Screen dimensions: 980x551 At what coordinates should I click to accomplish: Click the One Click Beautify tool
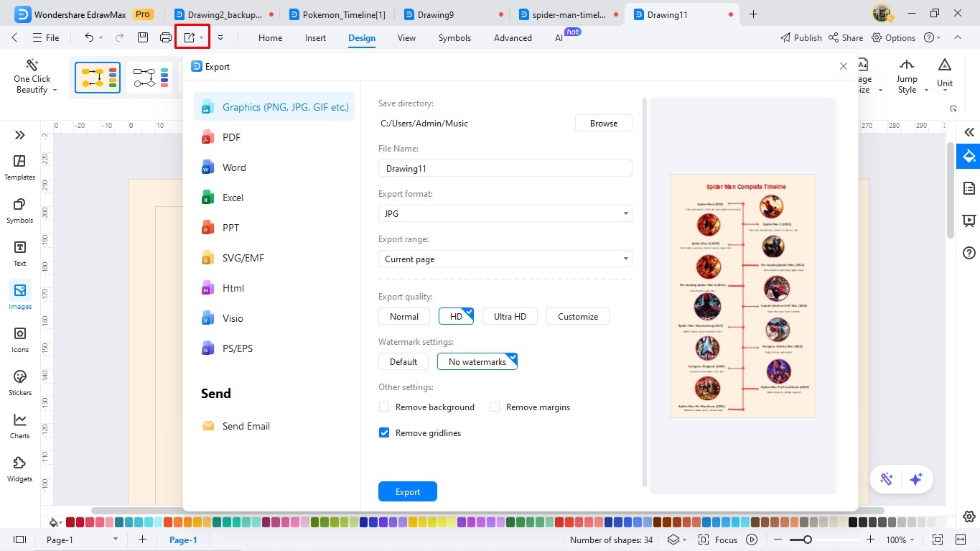pyautogui.click(x=32, y=77)
